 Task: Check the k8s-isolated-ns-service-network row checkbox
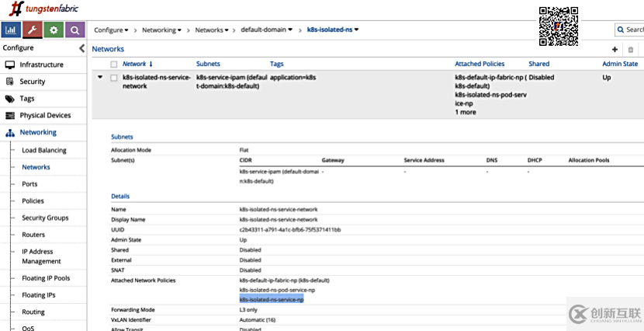click(x=114, y=78)
